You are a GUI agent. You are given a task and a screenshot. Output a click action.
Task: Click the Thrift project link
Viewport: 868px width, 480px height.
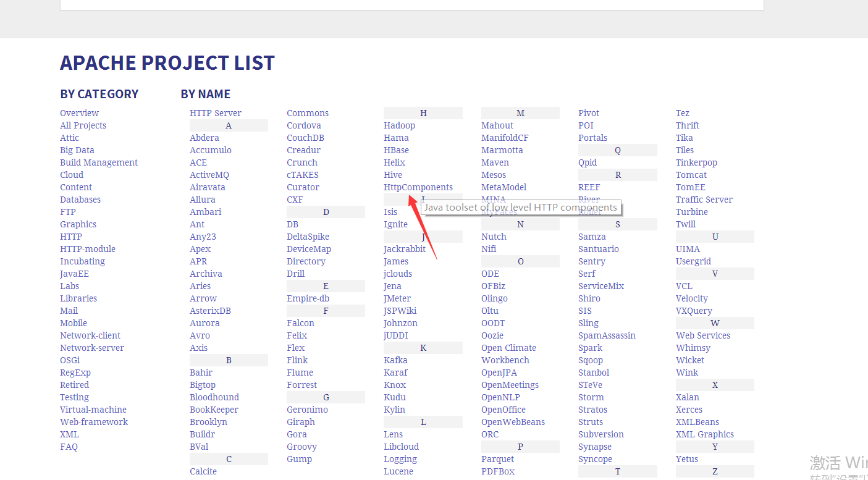click(688, 125)
